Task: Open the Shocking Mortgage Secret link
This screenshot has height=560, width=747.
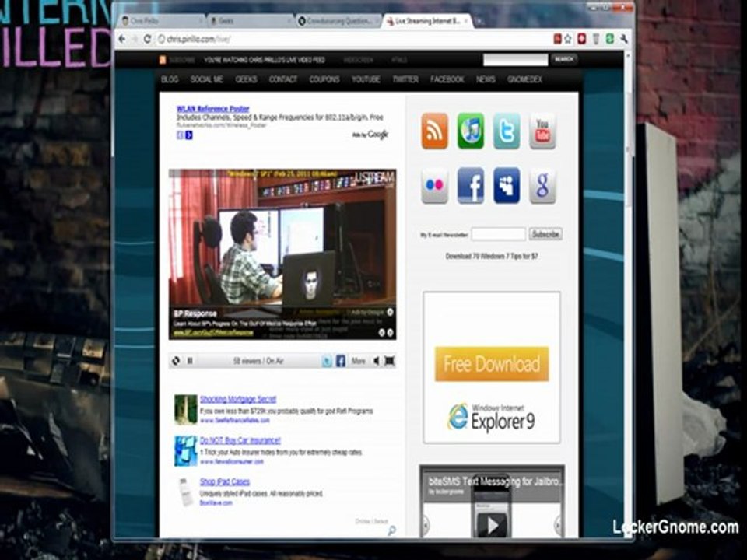Action: pyautogui.click(x=238, y=400)
